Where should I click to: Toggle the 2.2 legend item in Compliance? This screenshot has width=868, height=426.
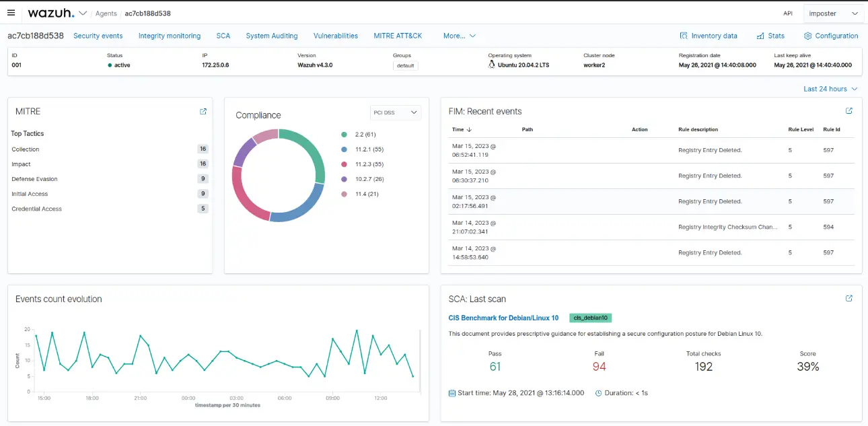(x=365, y=135)
